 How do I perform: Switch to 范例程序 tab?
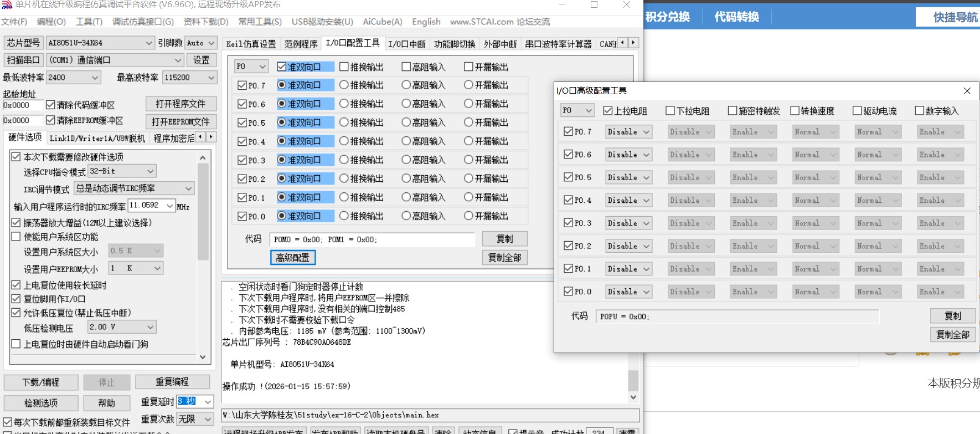tap(301, 44)
